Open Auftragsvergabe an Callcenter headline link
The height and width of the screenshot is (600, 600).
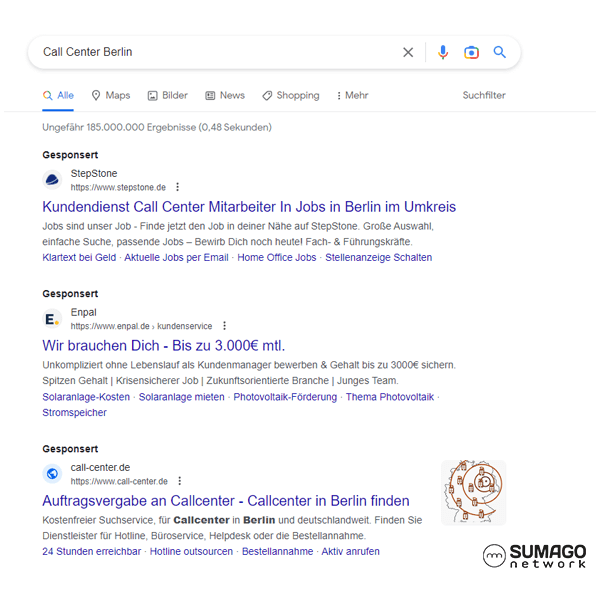click(x=226, y=501)
